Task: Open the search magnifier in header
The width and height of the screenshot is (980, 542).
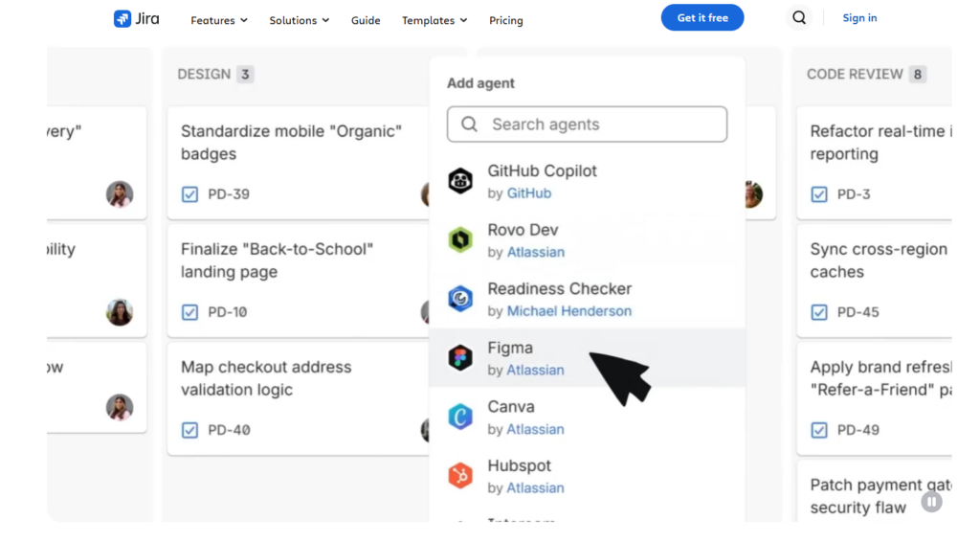Action: pos(799,17)
